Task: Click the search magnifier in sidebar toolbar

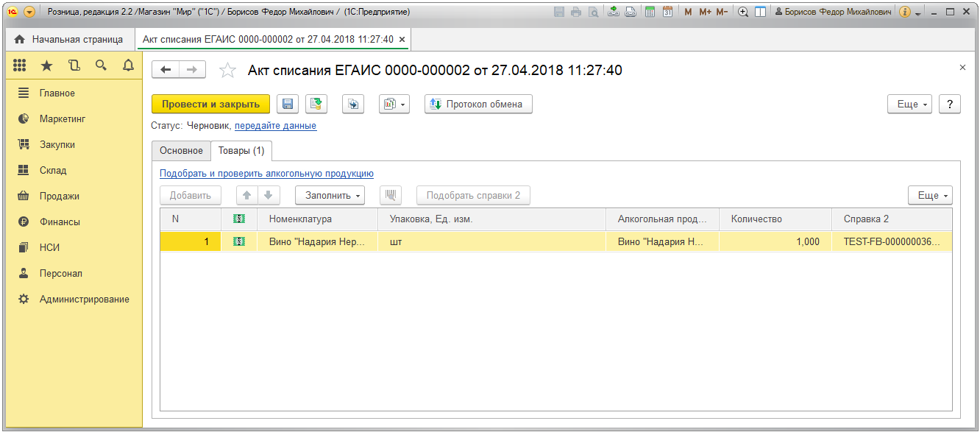Action: point(101,65)
